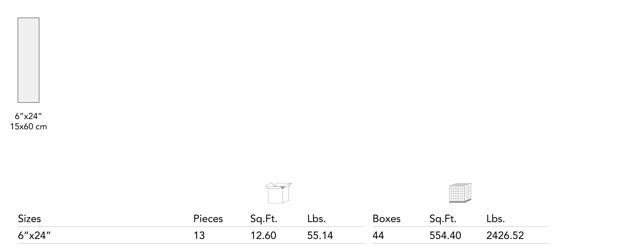Viewport: 644px width, 250px height.
Task: Select the tall rectangular tile preview
Action: 29,60
